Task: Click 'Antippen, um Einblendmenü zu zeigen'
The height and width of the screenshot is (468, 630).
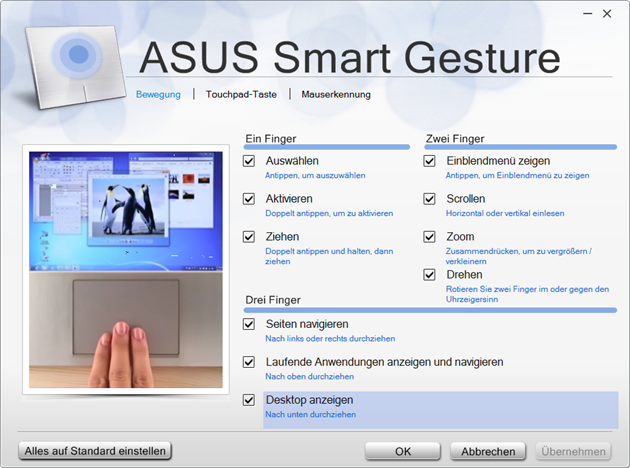Action: (518, 176)
